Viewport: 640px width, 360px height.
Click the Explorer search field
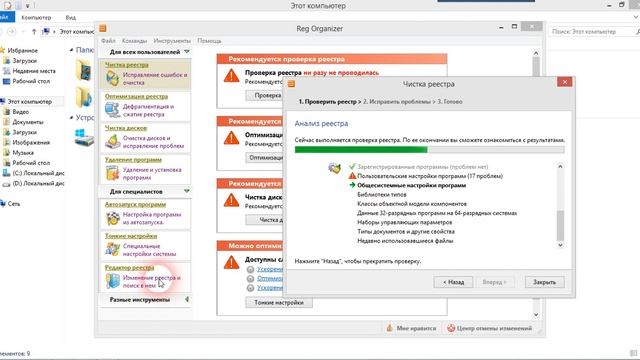tap(592, 31)
